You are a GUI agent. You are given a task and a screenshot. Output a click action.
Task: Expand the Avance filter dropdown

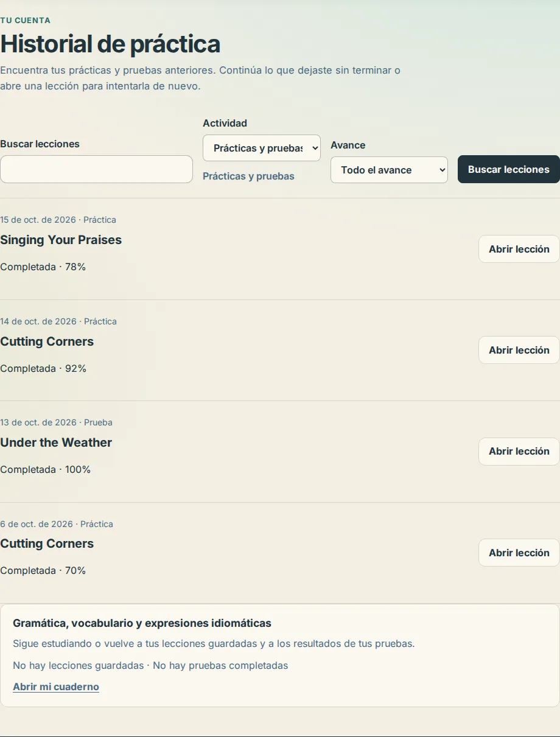tap(389, 170)
